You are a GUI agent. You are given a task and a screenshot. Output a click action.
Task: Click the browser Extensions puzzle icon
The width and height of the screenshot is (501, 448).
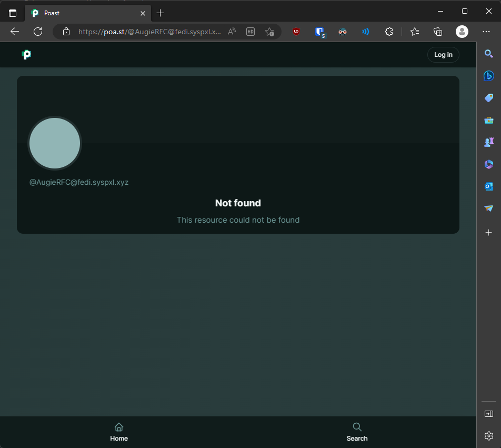tap(389, 32)
